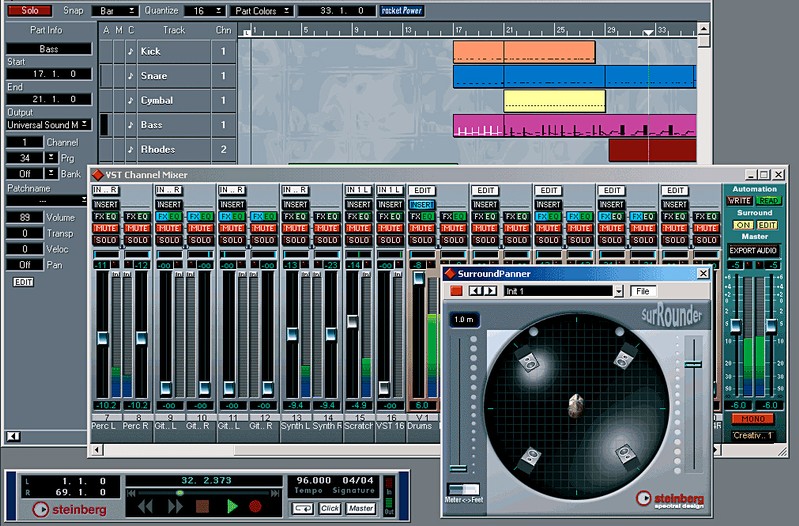Click the SurroundPanner right level slider
This screenshot has height=526, width=799.
693,364
